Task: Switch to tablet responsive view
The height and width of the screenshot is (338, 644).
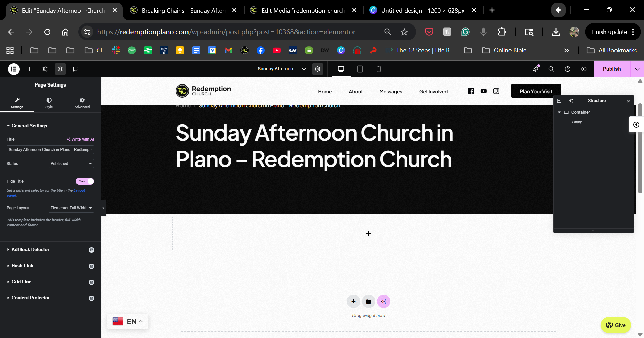Action: [x=360, y=69]
